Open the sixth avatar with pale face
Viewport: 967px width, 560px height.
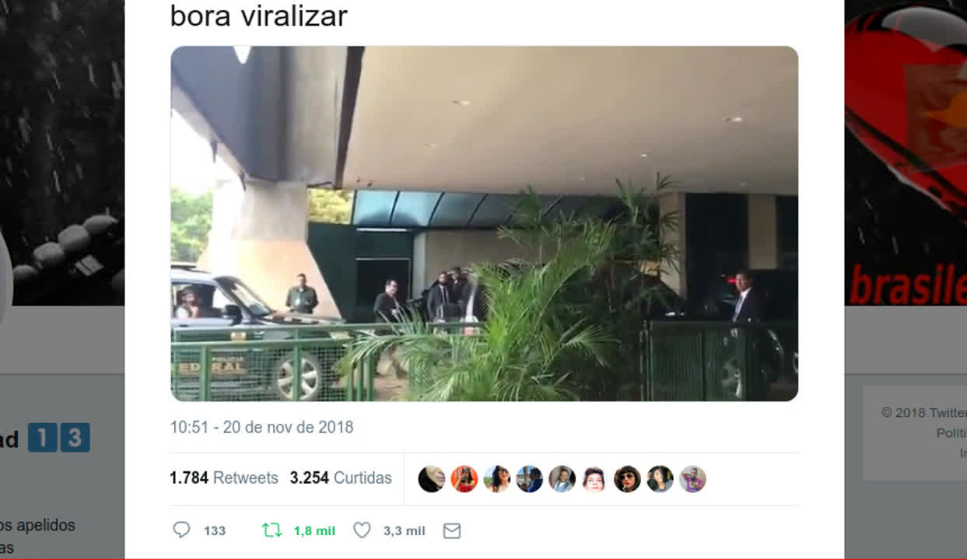tap(594, 479)
